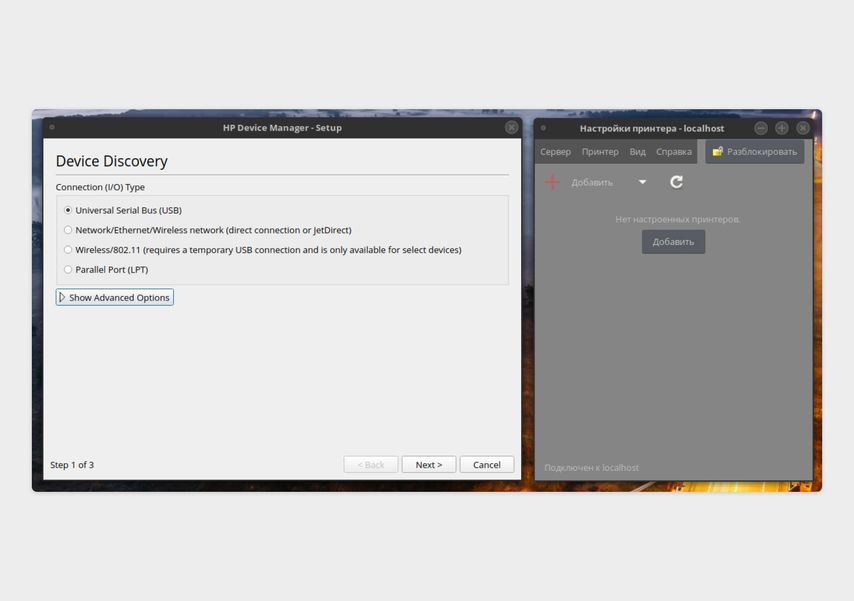This screenshot has height=601, width=854.
Task: Click the greyed-out < Back button
Action: tap(370, 465)
